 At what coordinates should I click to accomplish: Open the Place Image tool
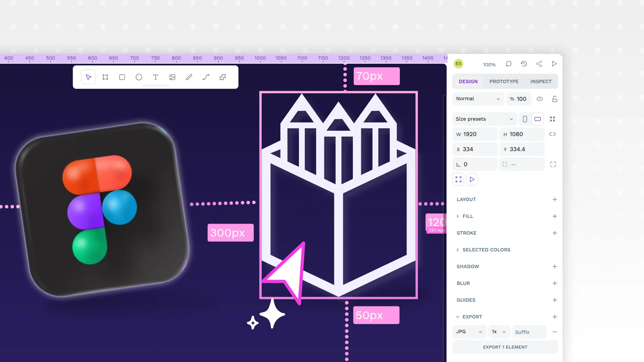click(172, 77)
